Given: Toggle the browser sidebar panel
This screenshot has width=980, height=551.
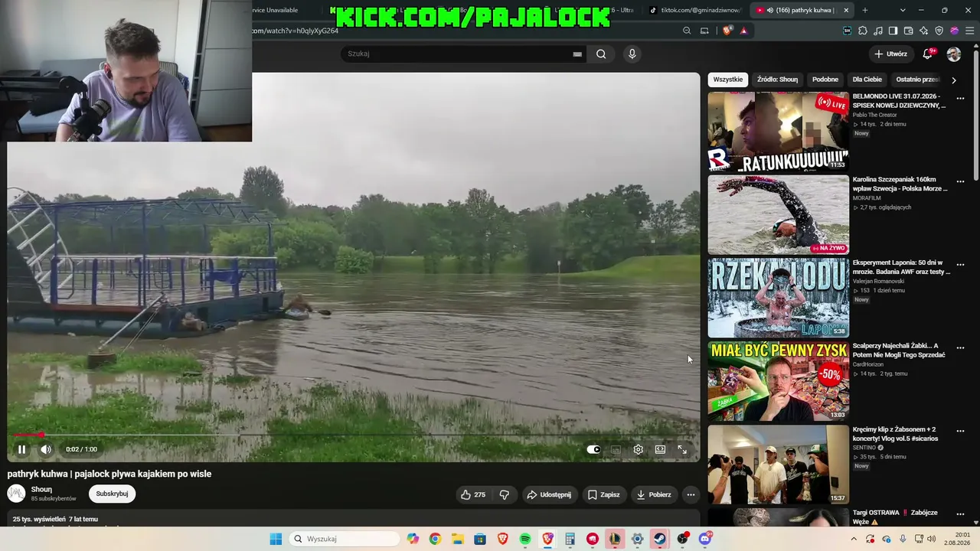Looking at the screenshot, I should coord(893,31).
